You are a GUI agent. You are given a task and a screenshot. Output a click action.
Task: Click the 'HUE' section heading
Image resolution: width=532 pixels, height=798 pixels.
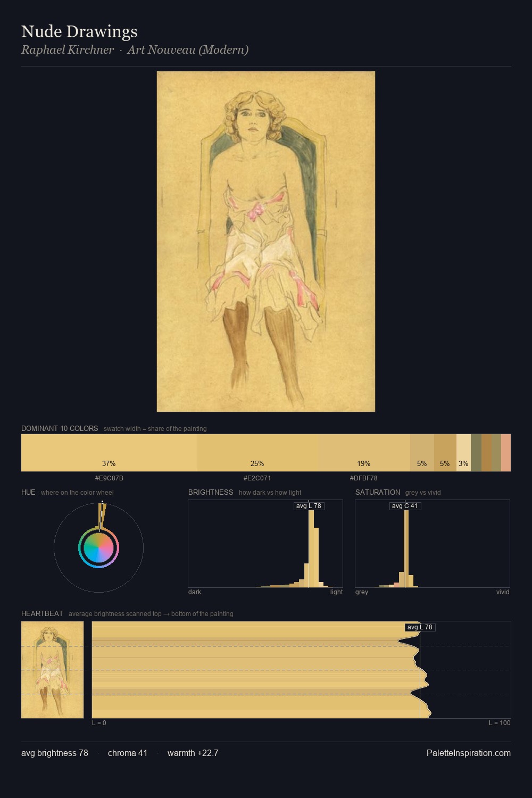click(x=28, y=492)
